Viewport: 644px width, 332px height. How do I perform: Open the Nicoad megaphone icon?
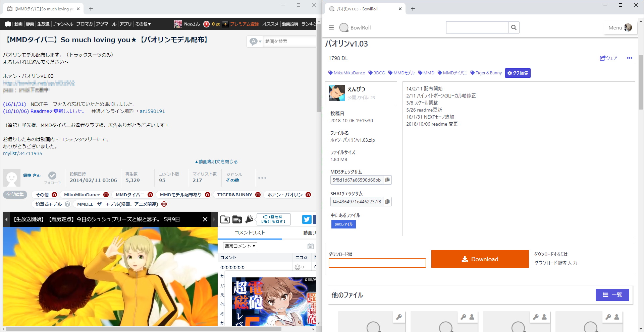249,219
